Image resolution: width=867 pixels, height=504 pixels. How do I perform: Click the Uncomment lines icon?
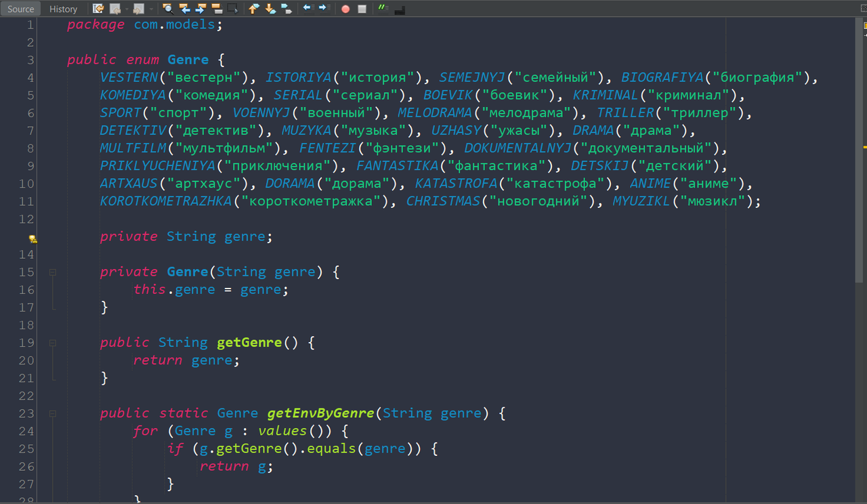400,10
